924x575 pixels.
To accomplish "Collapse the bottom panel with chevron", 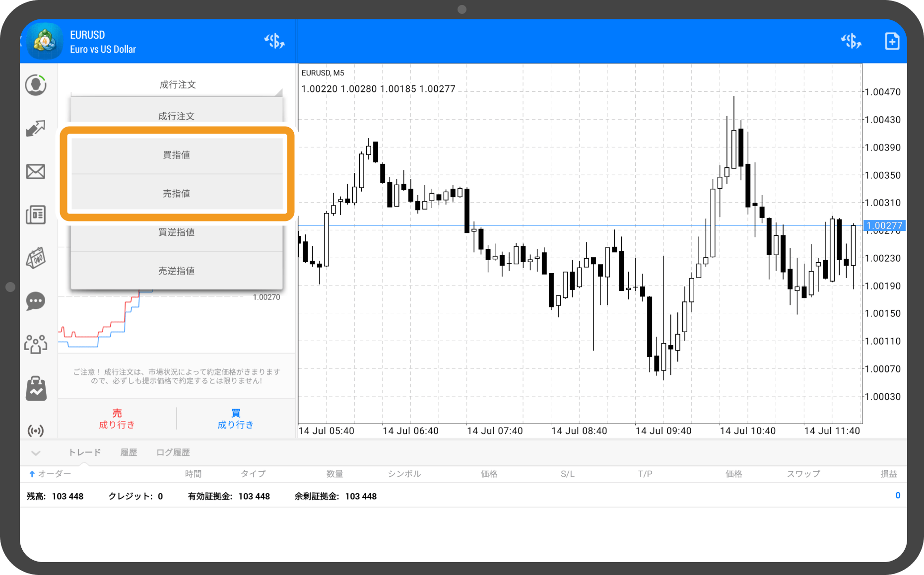I will (x=36, y=453).
